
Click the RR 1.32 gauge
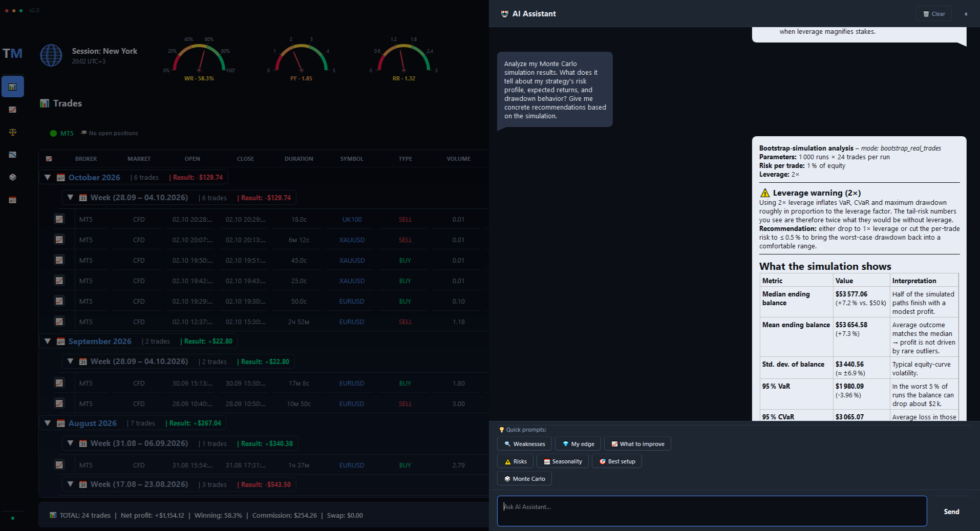[x=403, y=59]
